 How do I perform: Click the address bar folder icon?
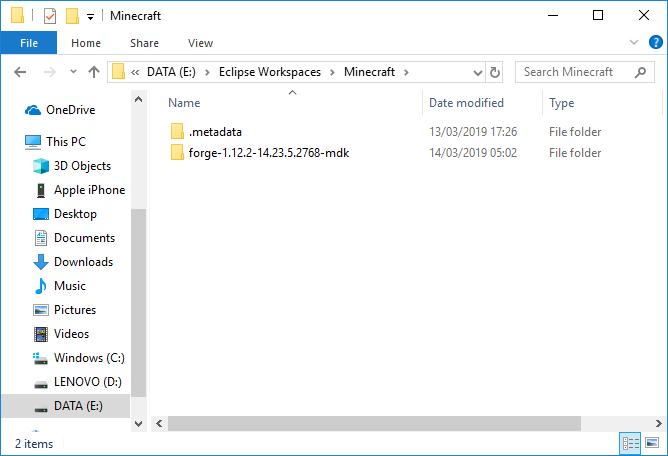(118, 72)
